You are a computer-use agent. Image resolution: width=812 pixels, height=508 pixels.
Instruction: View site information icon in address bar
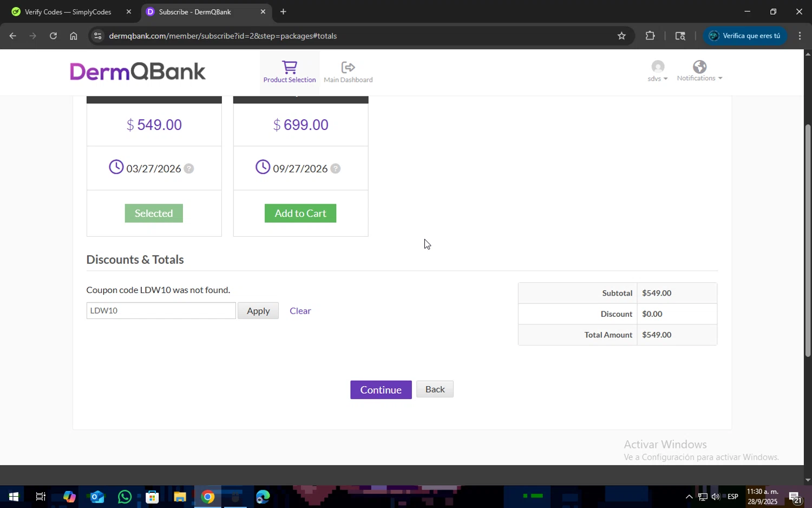(x=97, y=36)
